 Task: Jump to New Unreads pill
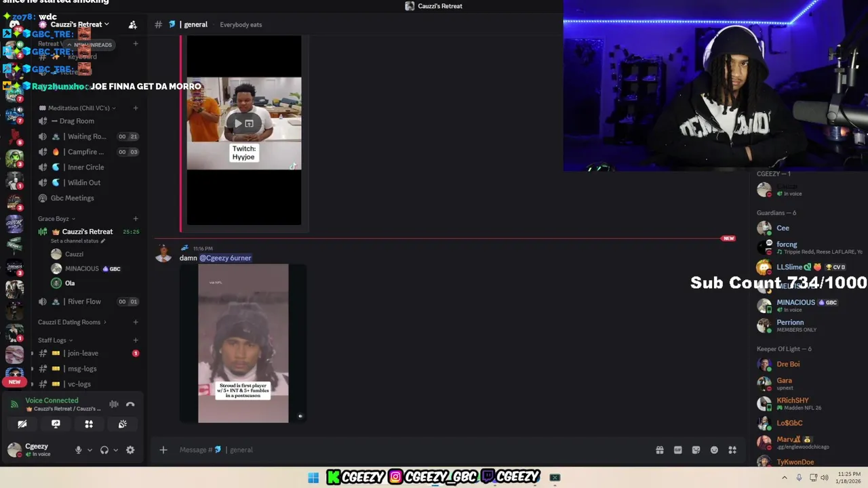point(89,45)
